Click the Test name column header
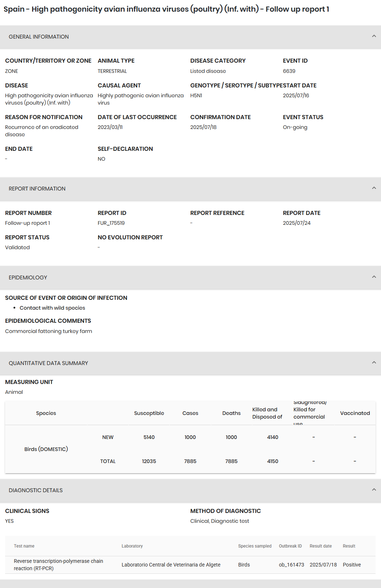This screenshot has width=381, height=588. (x=24, y=546)
